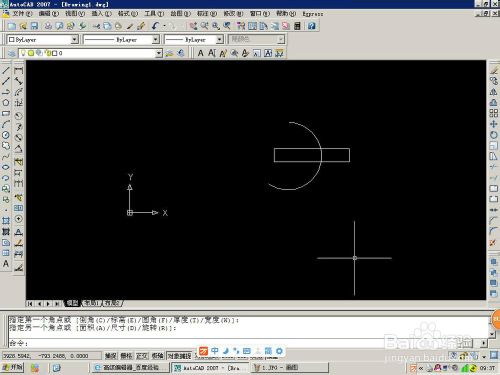Open the Express menu
Viewport: 500px width, 375px height.
(x=313, y=14)
